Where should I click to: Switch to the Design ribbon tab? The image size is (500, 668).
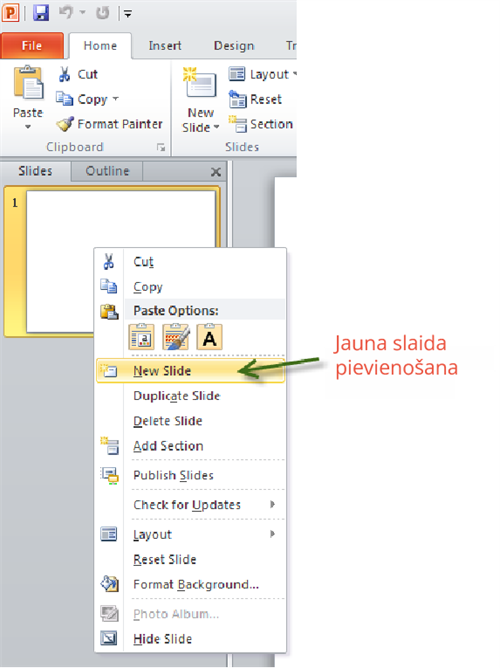234,46
